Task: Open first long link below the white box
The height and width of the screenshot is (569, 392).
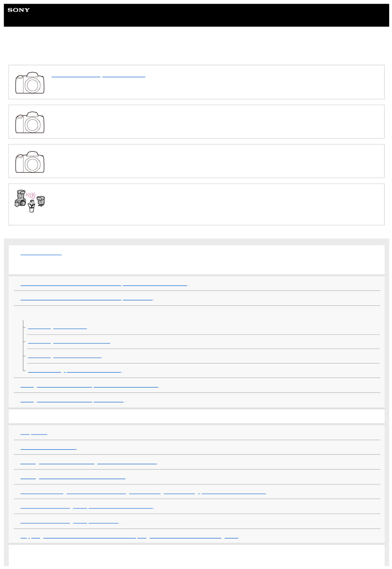Action: tap(104, 284)
